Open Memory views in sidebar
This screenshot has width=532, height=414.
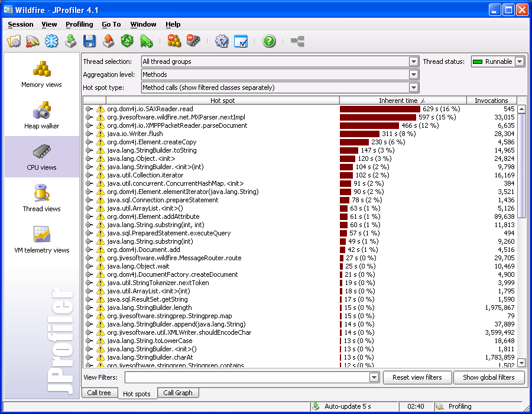coord(42,75)
